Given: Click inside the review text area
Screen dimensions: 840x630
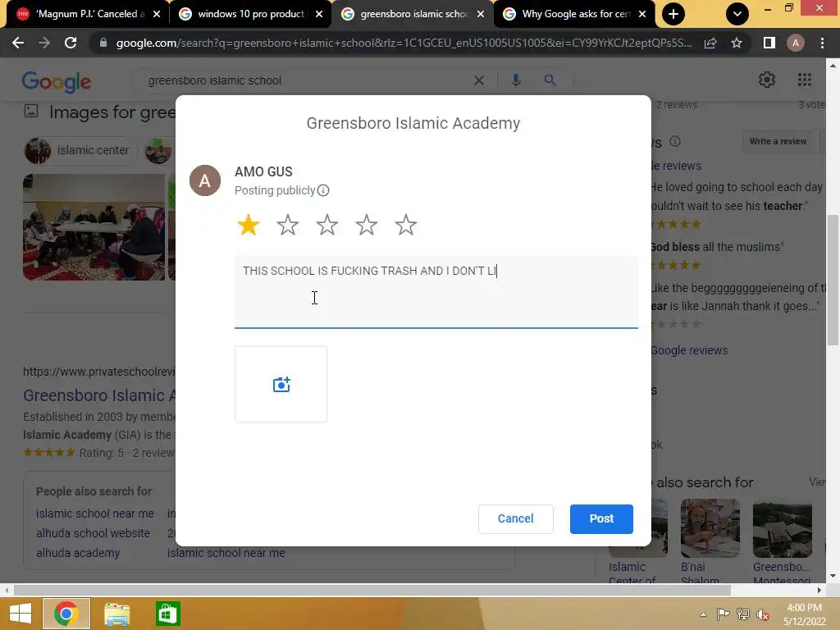Looking at the screenshot, I should click(x=436, y=291).
